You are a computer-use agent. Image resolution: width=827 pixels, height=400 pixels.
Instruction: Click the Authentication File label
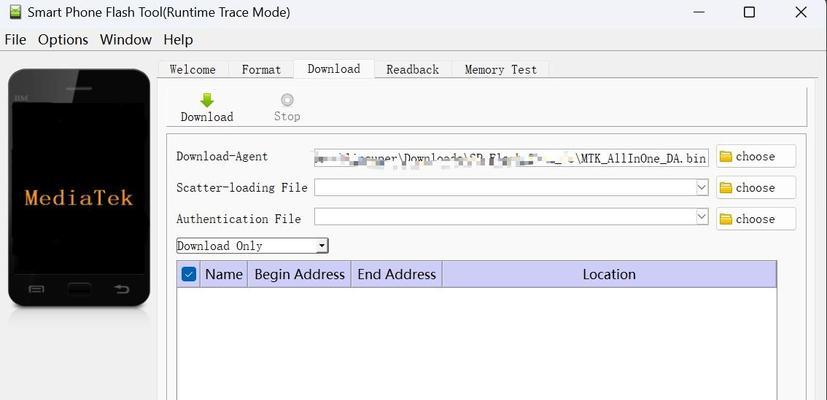(238, 219)
